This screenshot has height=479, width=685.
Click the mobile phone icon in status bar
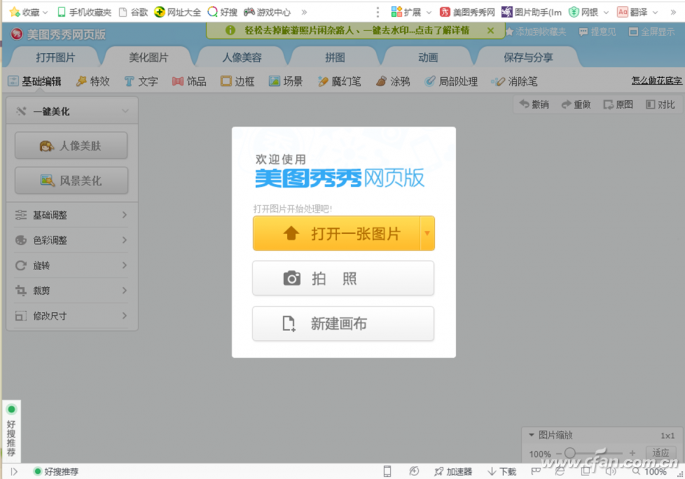click(x=387, y=471)
